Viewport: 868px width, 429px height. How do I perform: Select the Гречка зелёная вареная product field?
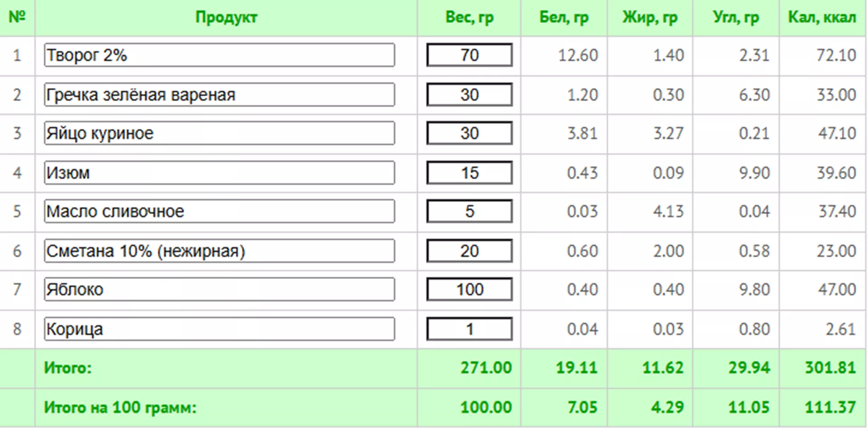click(219, 95)
